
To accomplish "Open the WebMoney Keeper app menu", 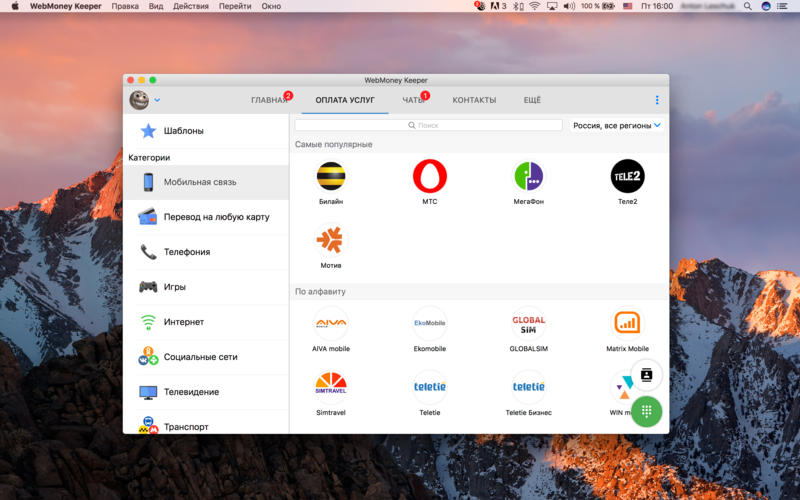I will (66, 6).
